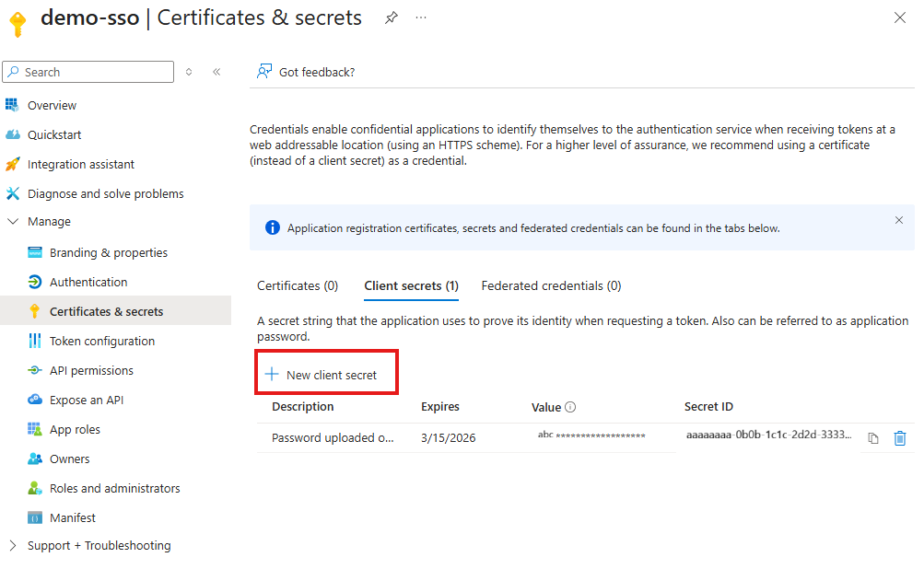Click inside the Search box
Viewport: 924px width, 569px height.
tap(88, 72)
